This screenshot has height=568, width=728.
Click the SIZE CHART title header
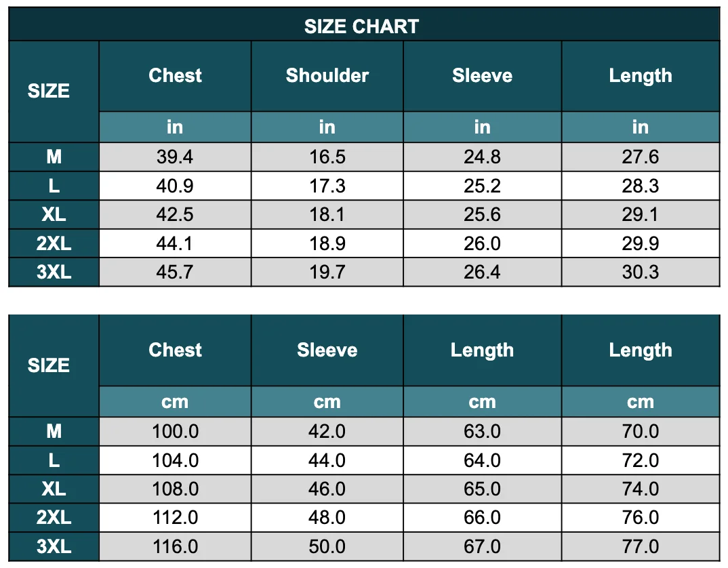(361, 26)
